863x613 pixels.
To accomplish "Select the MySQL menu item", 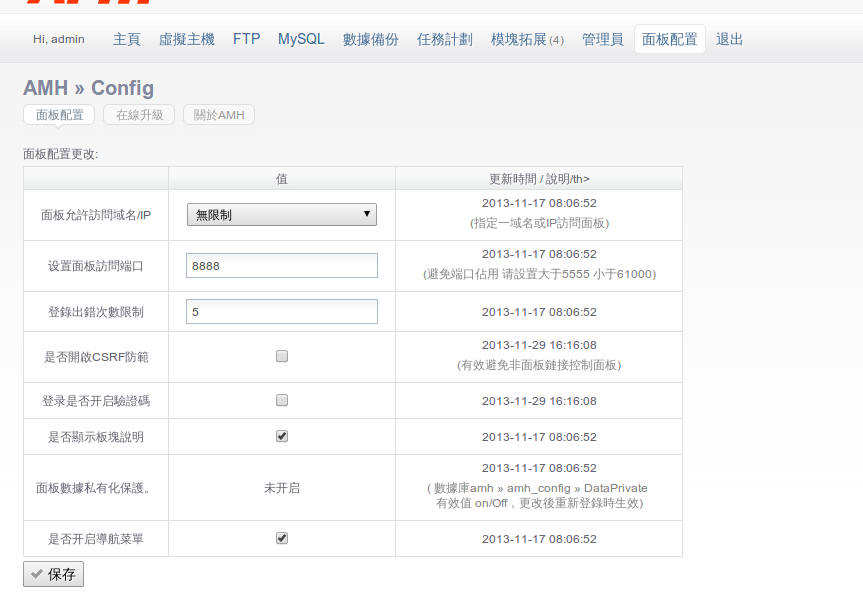I will coord(301,40).
